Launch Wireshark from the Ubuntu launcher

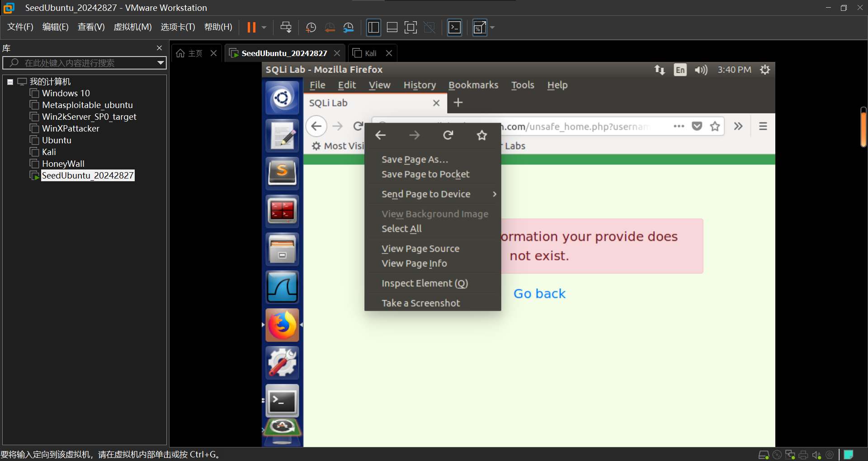click(282, 287)
